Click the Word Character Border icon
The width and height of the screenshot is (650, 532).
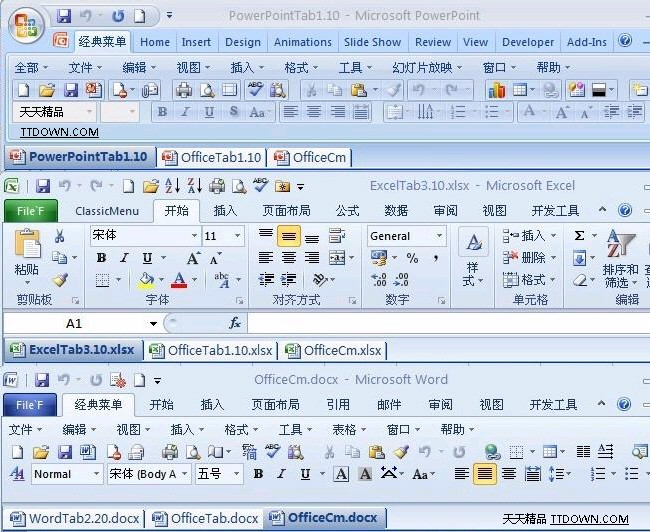click(x=341, y=474)
